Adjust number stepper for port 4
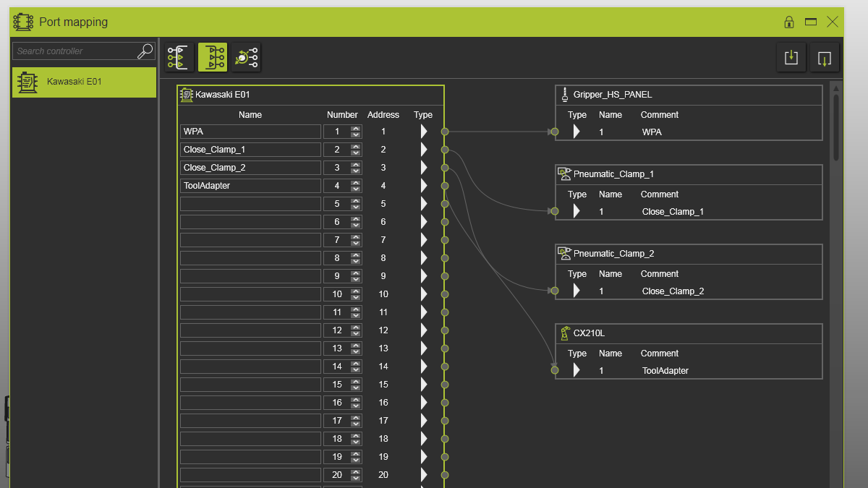 pyautogui.click(x=355, y=186)
